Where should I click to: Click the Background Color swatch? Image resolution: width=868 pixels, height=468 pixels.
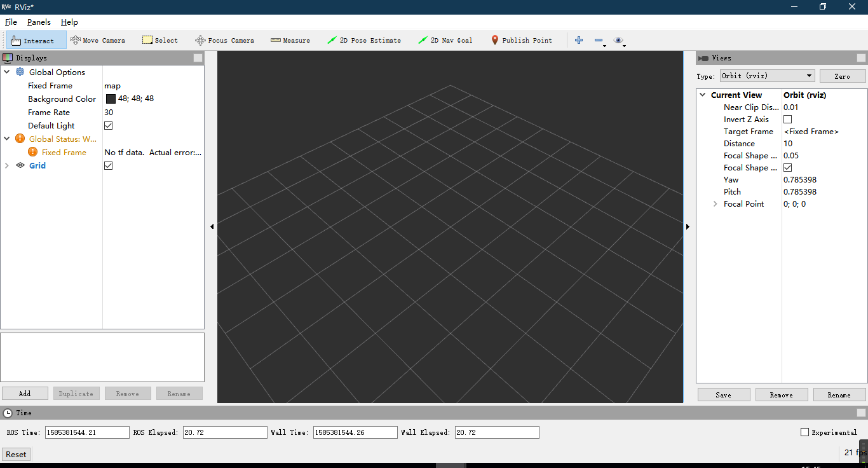tap(111, 99)
